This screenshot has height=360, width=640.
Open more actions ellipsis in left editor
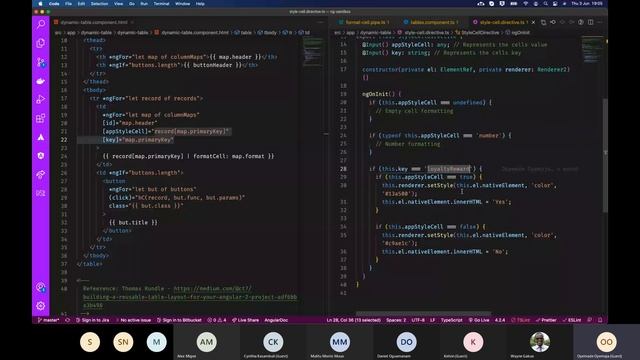(320, 22)
